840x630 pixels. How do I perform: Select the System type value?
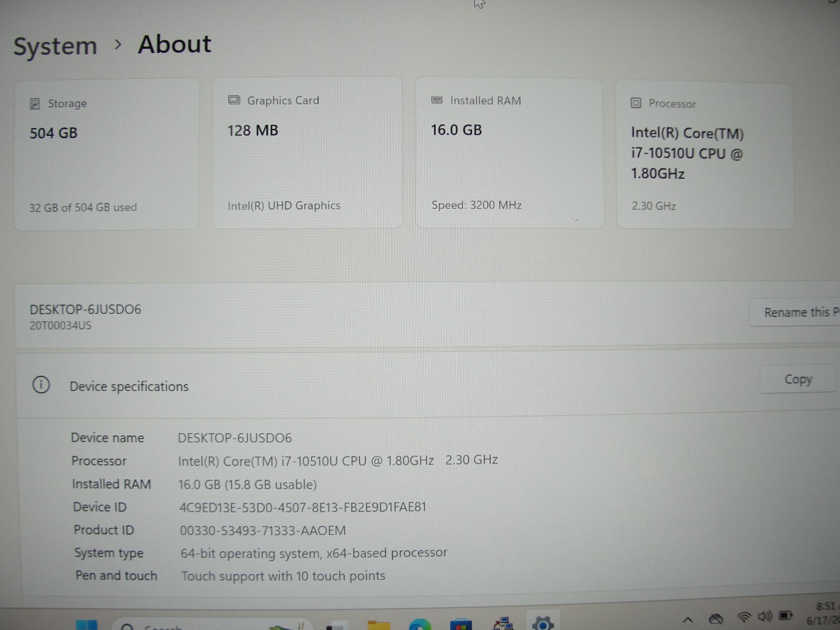[314, 553]
